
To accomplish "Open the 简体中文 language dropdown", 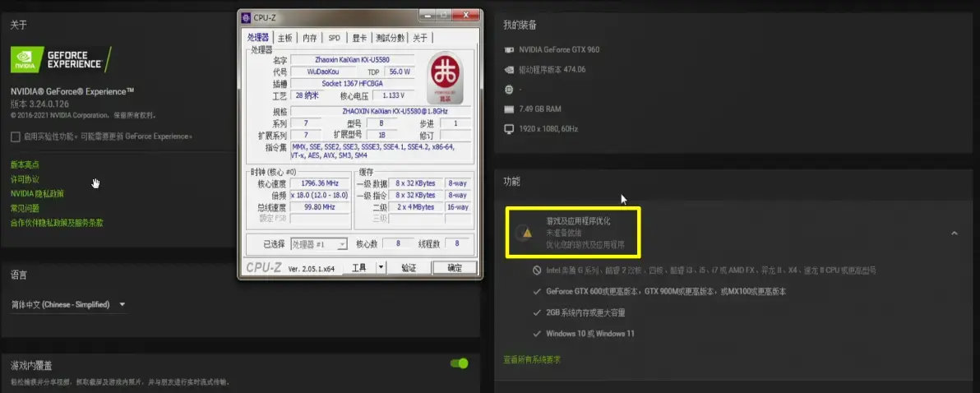I will [68, 304].
